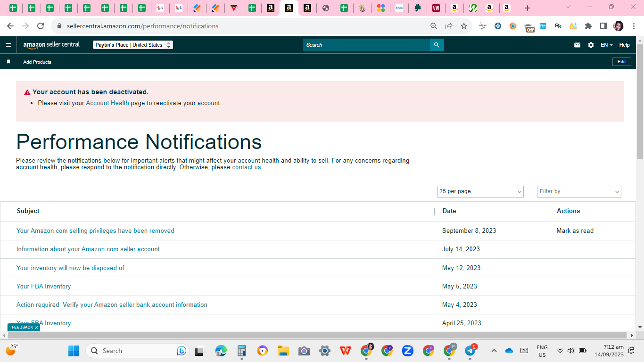The width and height of the screenshot is (644, 362).
Task: Open a new browser tab
Action: pyautogui.click(x=528, y=8)
